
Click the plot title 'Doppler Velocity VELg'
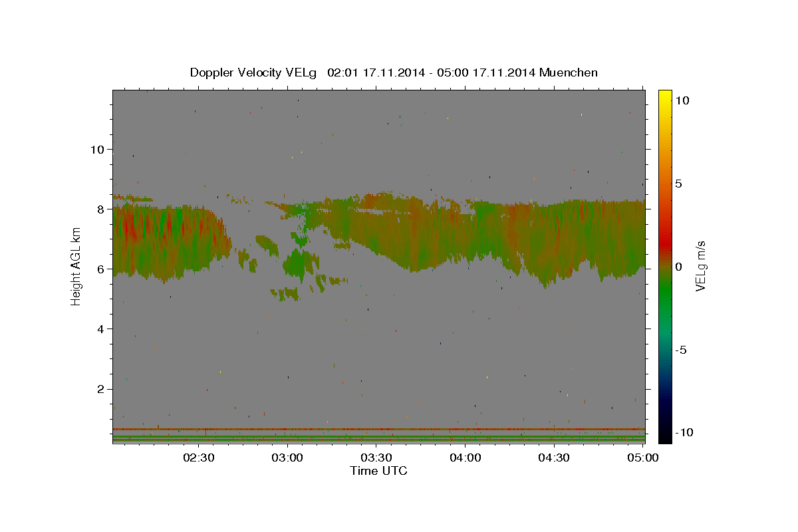[253, 72]
